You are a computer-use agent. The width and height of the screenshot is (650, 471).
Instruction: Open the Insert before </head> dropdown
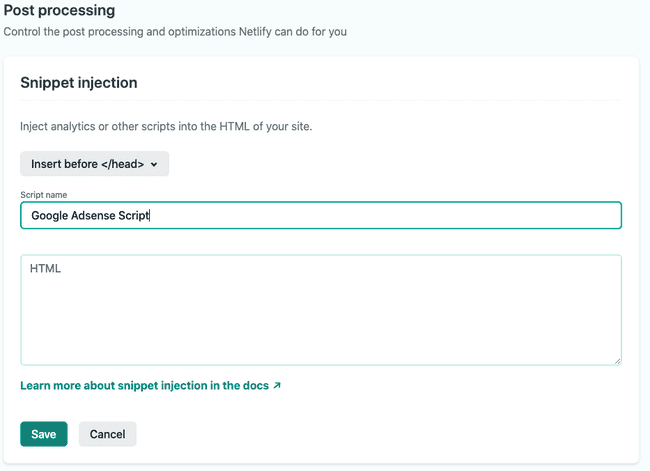click(95, 164)
